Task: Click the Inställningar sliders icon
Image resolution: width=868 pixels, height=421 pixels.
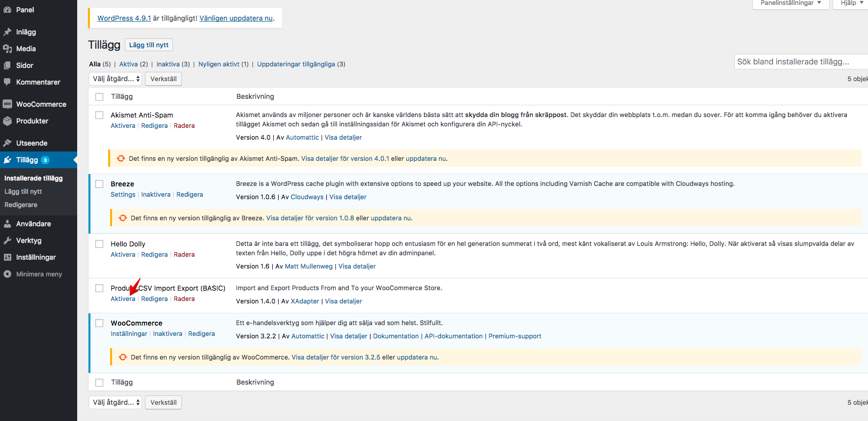Action: click(7, 257)
